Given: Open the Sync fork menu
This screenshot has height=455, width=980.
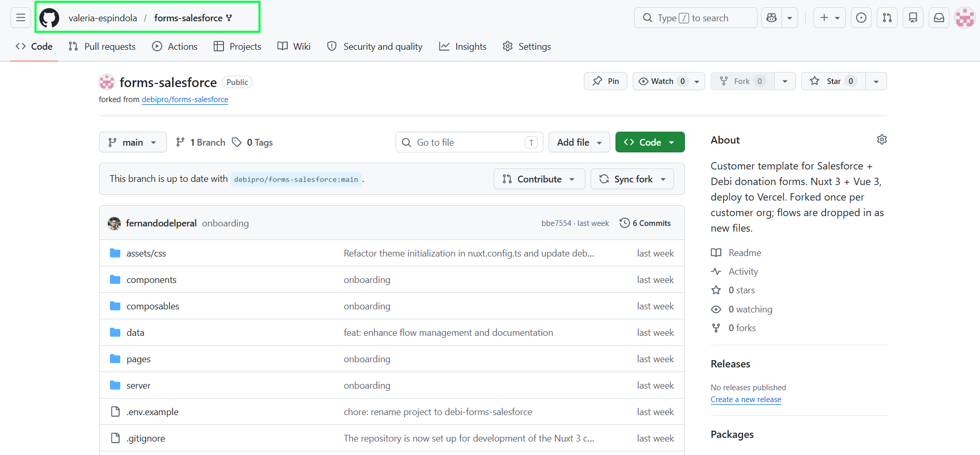Looking at the screenshot, I should [x=633, y=179].
